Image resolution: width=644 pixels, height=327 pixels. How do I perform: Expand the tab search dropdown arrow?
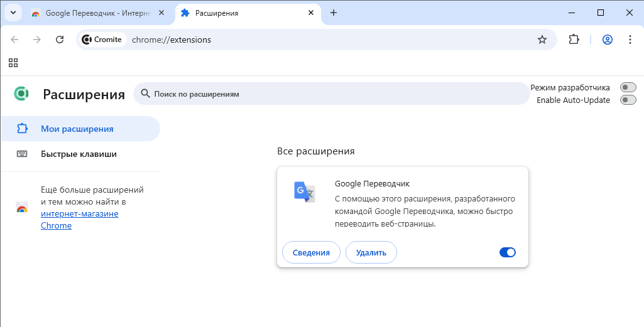pos(13,13)
